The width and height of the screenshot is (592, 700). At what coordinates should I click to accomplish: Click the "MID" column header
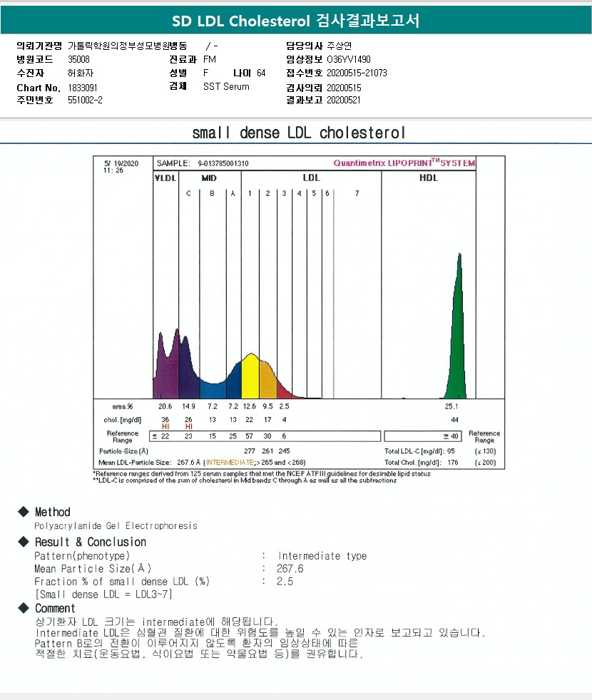pos(209,178)
